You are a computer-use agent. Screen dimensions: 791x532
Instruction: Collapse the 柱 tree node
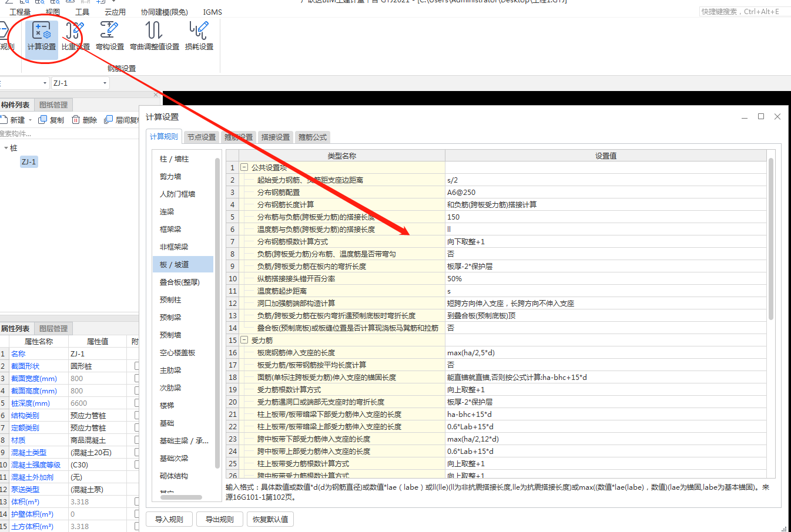(x=6, y=148)
